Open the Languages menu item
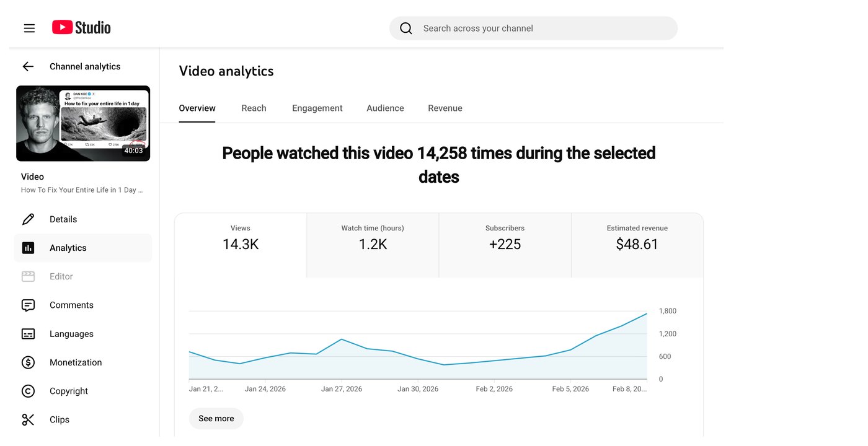Viewport: 868px width, 446px height. (82, 334)
